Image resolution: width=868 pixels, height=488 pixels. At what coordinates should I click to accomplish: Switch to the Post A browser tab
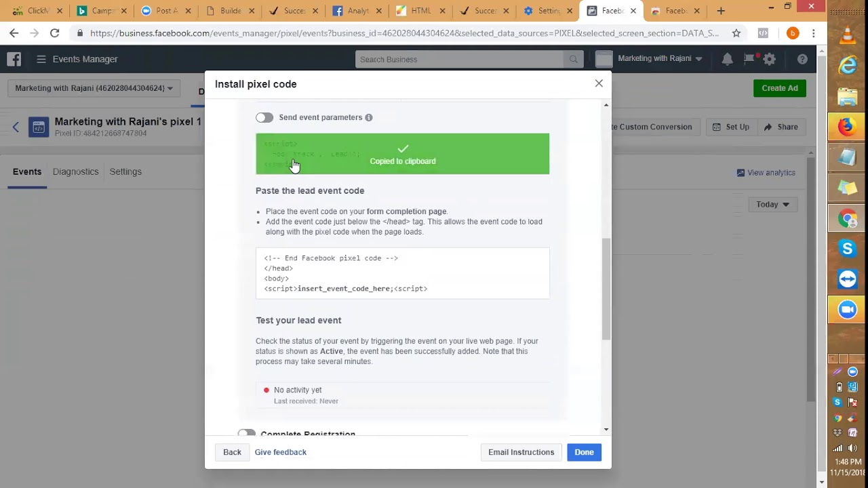click(x=165, y=11)
